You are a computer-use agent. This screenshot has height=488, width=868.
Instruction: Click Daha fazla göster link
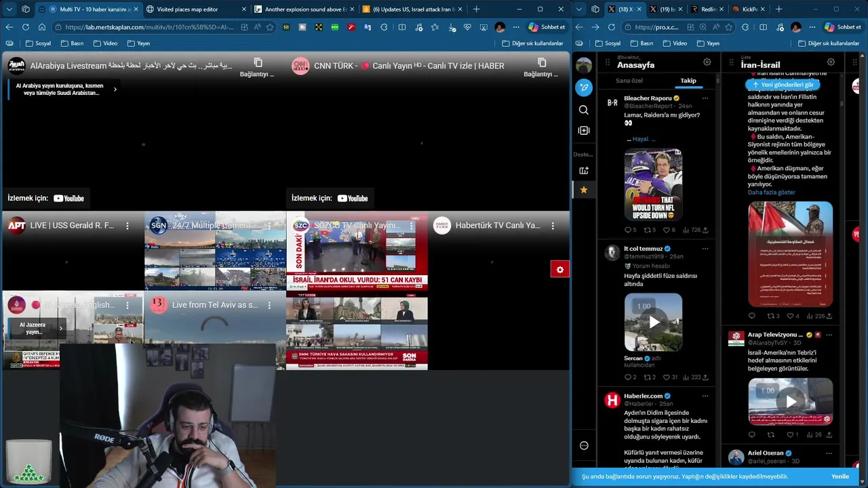coord(771,192)
